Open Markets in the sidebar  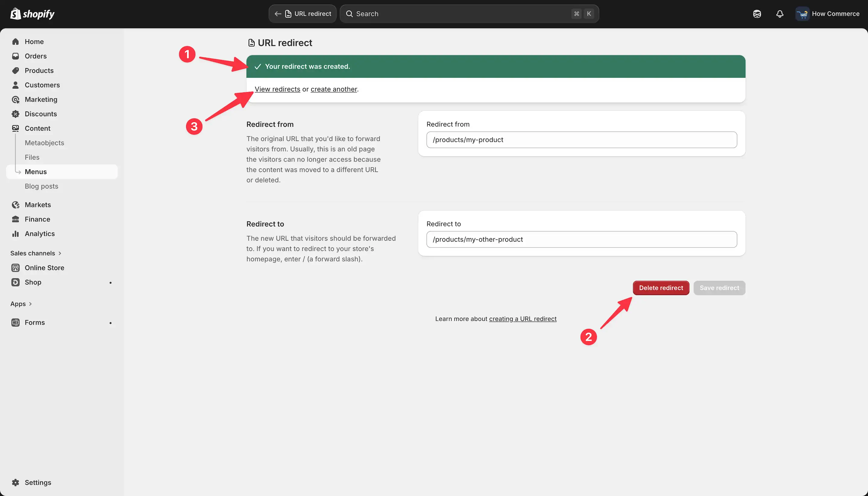[62, 205]
